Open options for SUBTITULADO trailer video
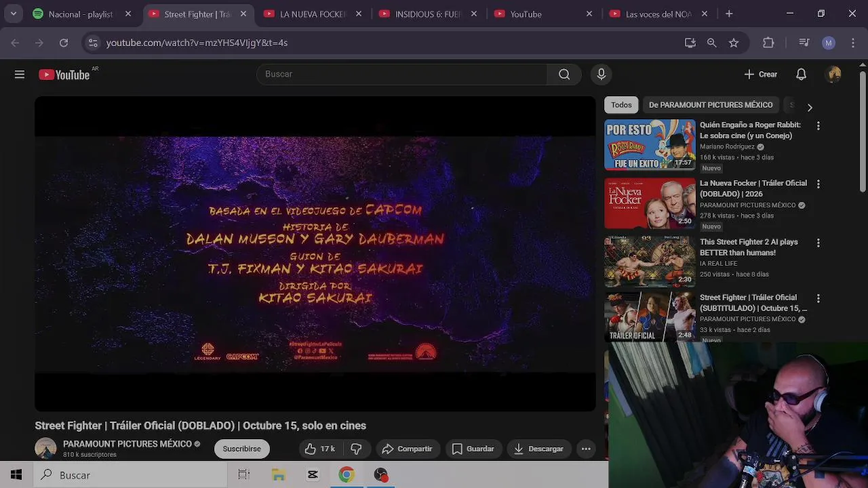Viewport: 868px width, 488px height. coord(818,298)
